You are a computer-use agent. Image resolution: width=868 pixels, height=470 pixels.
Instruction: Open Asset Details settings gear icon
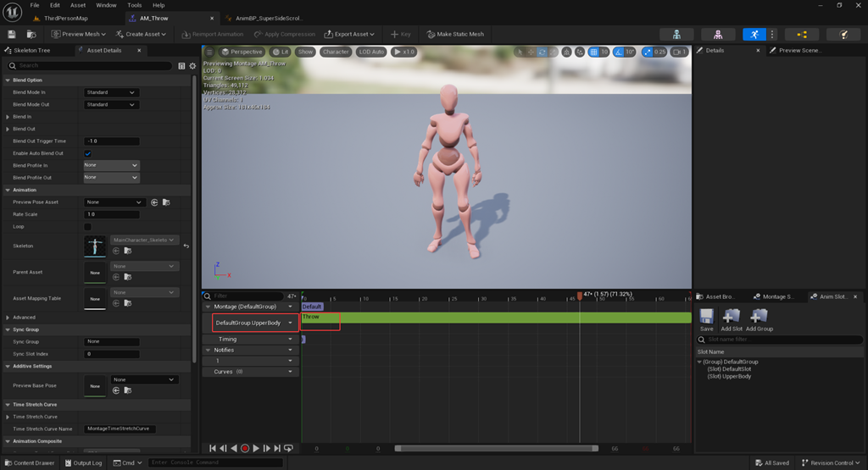point(192,66)
